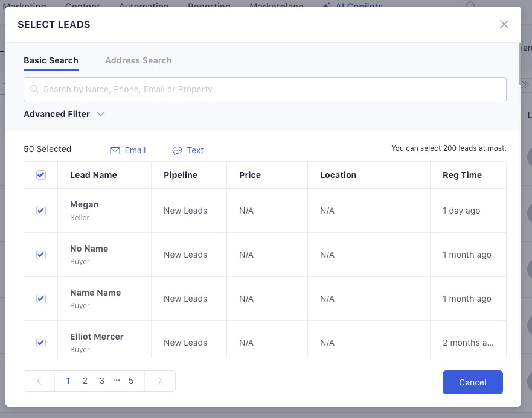Open the lead named No Name

point(89,249)
